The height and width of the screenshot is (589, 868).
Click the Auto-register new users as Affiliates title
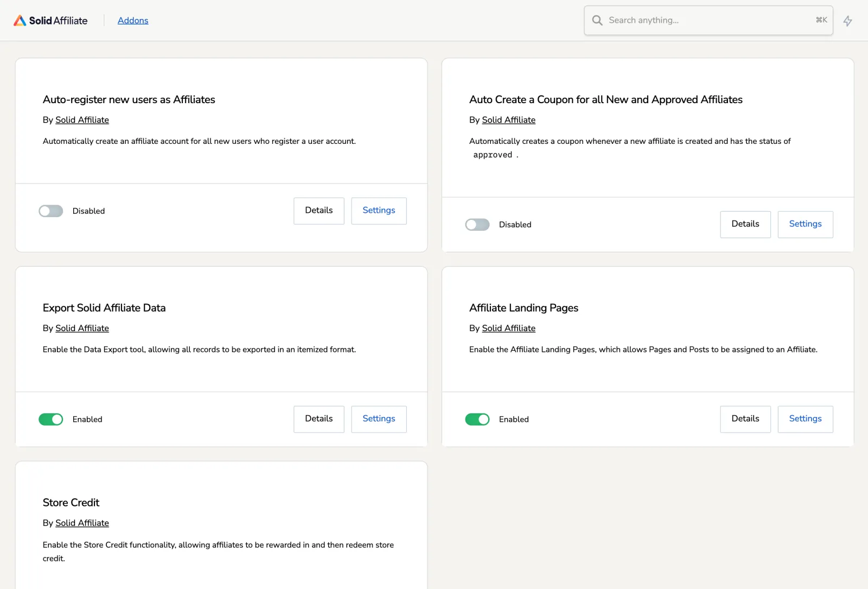pos(129,99)
